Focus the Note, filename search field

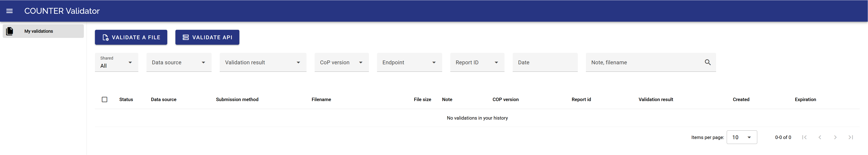(644, 62)
